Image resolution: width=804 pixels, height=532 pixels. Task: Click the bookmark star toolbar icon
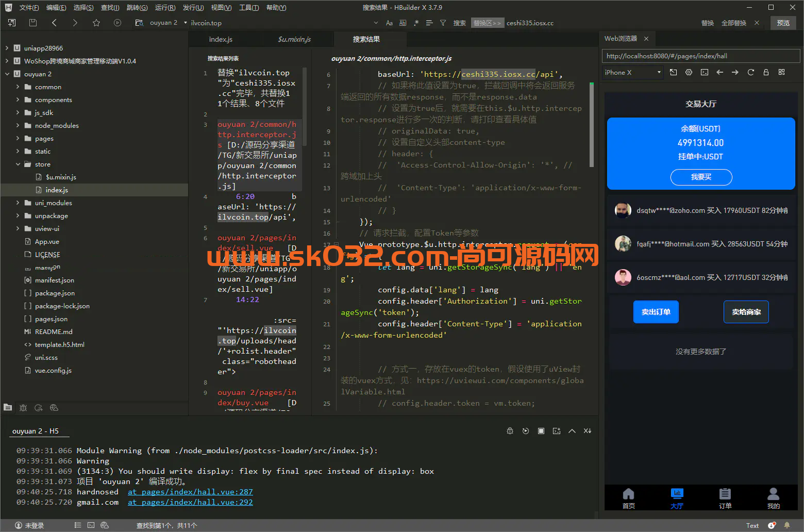(96, 23)
